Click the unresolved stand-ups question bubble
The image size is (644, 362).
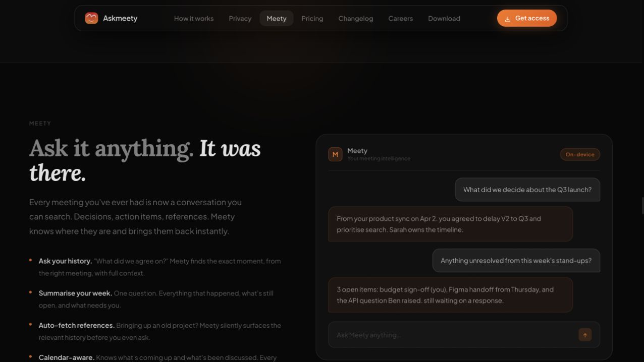click(x=516, y=261)
